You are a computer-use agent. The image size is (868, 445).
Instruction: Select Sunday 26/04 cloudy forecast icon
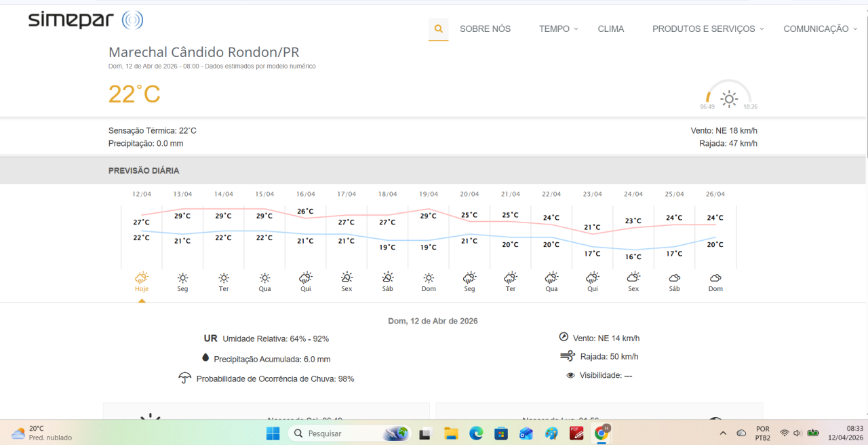715,277
